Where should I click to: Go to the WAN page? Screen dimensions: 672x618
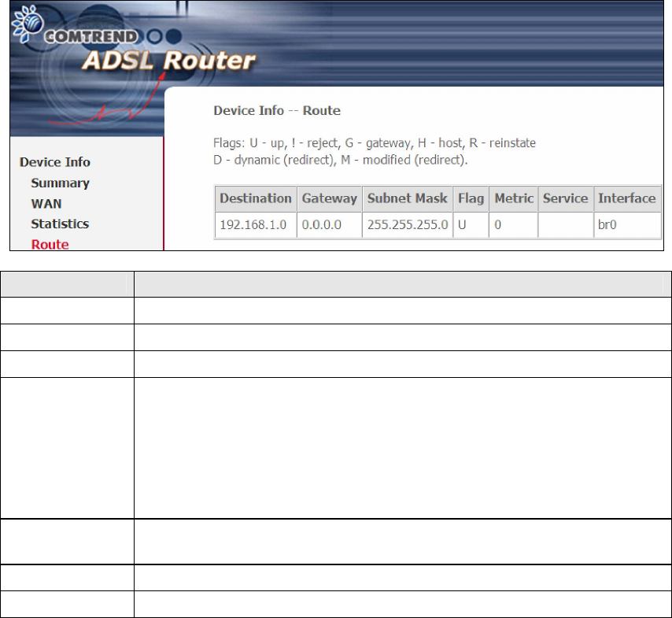coord(46,203)
